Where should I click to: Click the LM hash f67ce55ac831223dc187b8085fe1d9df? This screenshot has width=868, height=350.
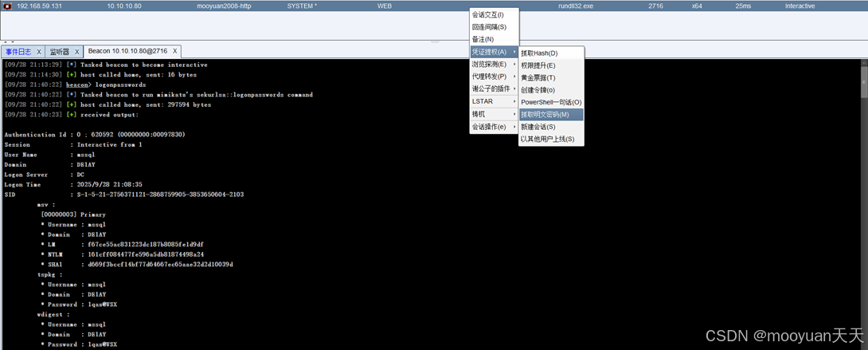pyautogui.click(x=147, y=244)
